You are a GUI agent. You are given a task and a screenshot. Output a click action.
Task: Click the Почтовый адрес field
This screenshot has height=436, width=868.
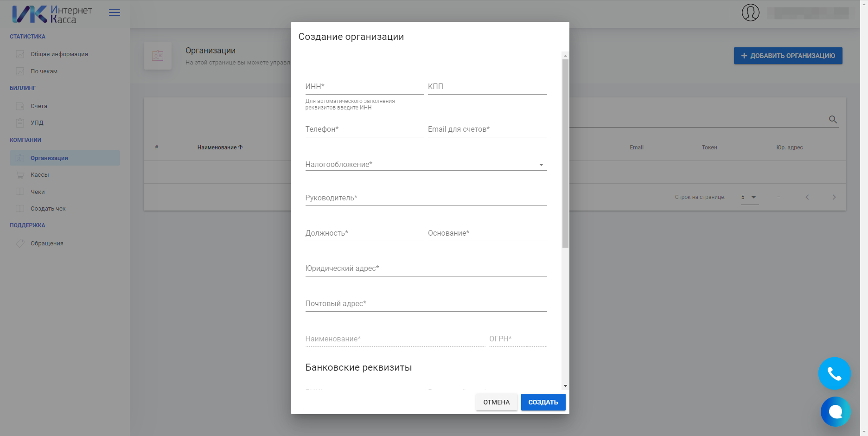coord(426,304)
